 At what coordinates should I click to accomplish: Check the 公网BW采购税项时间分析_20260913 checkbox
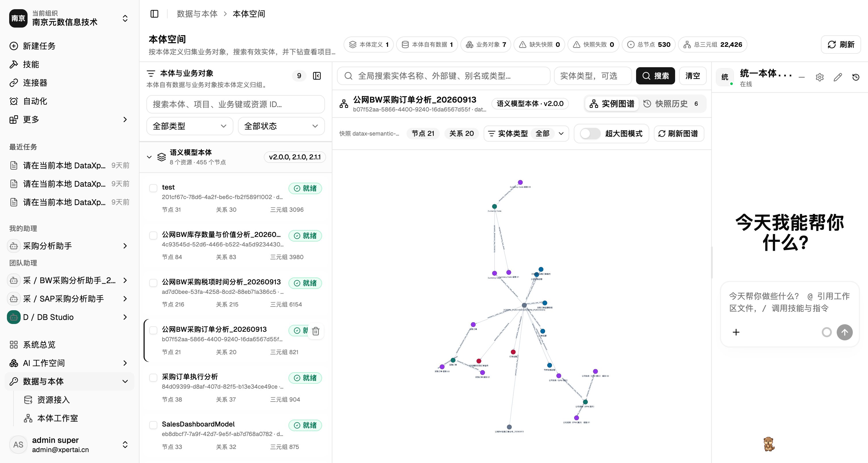point(153,283)
